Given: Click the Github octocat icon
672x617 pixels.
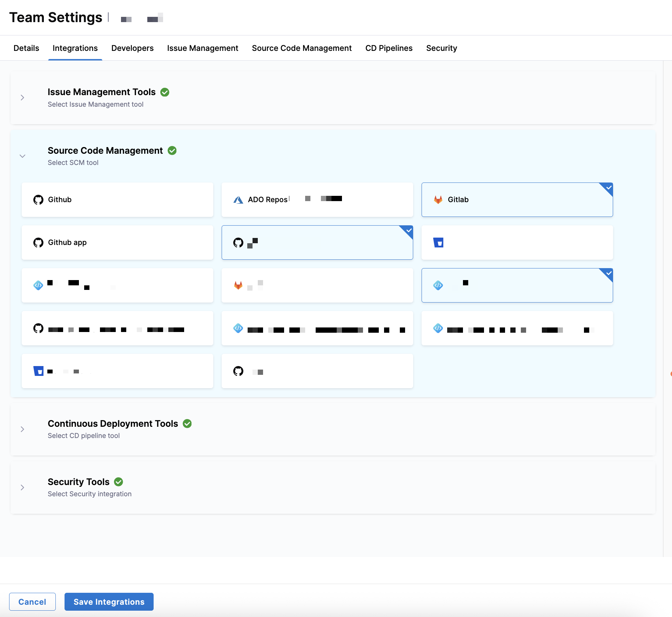Looking at the screenshot, I should point(38,200).
